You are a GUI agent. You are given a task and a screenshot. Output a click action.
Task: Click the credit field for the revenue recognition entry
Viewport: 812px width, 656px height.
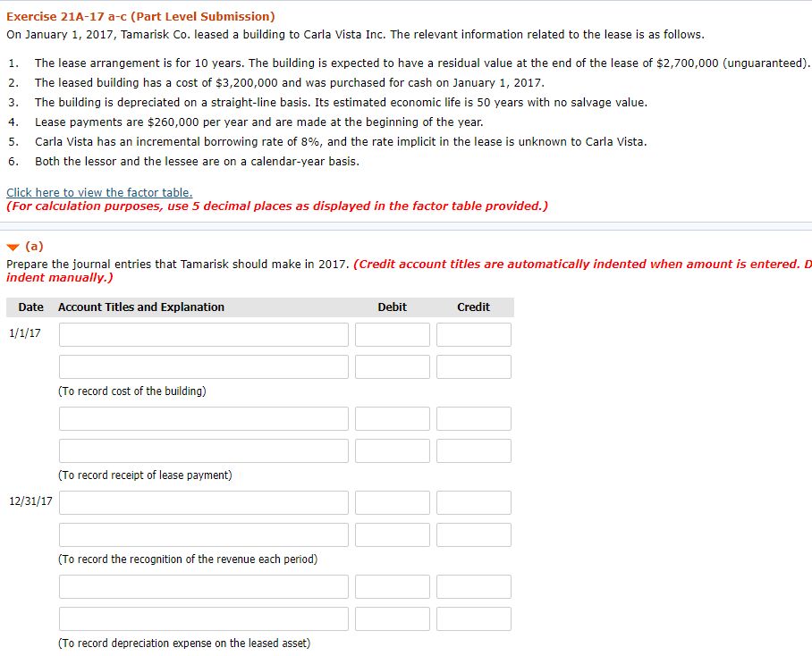tap(473, 502)
